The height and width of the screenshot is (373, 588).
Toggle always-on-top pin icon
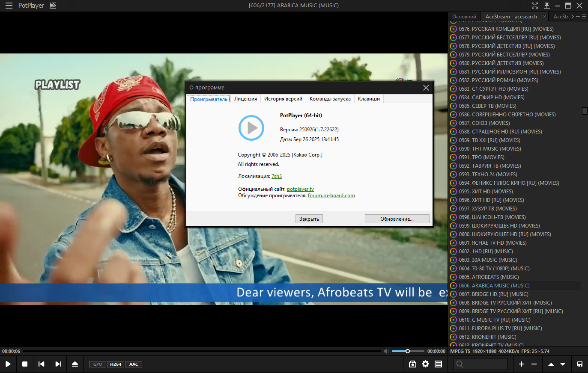(x=547, y=6)
